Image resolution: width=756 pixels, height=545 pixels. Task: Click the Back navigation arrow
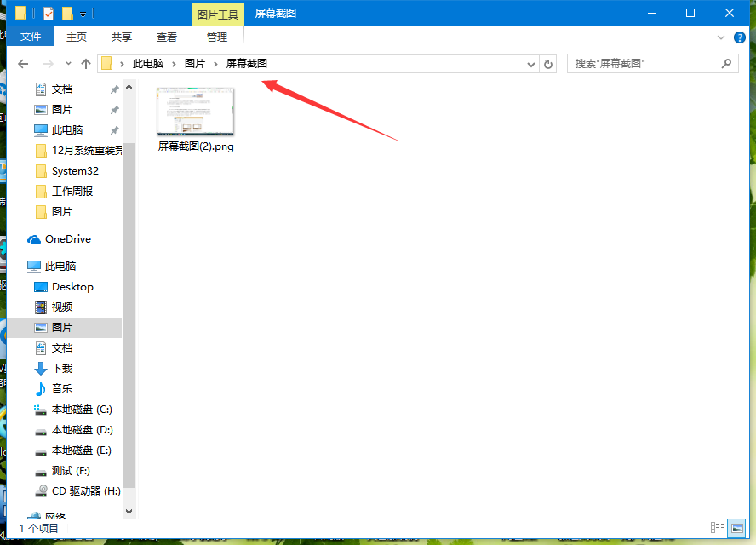point(23,64)
